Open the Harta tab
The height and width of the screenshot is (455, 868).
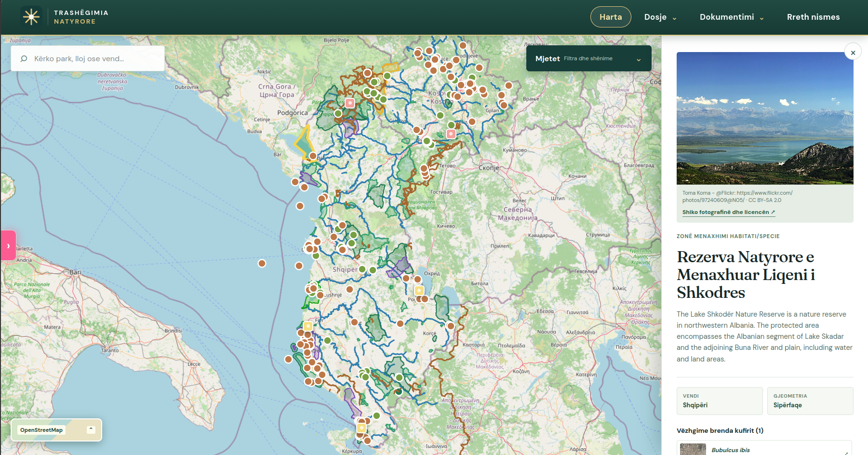[x=611, y=17]
